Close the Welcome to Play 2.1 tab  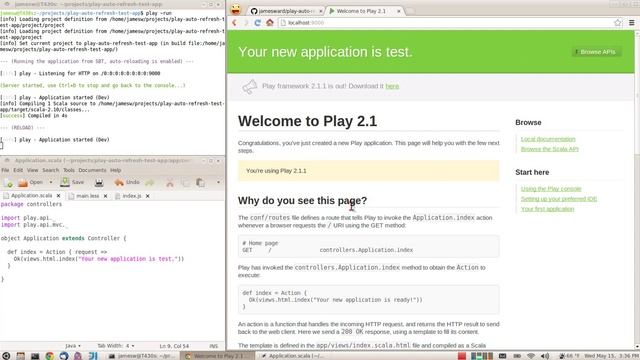pos(399,11)
